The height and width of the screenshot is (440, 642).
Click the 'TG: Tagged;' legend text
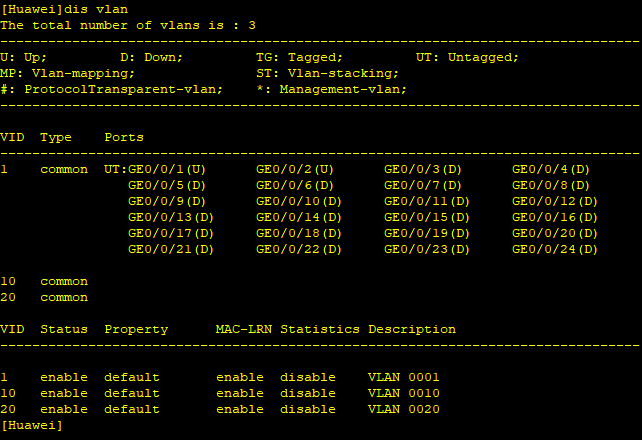pyautogui.click(x=299, y=57)
